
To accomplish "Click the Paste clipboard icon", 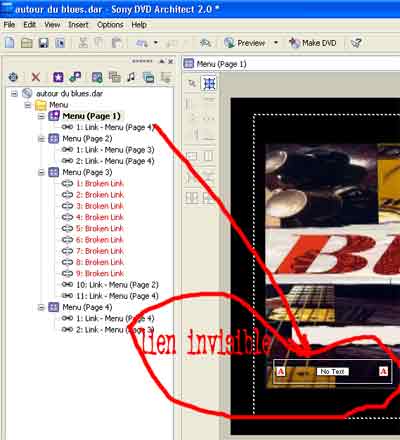I will [117, 43].
